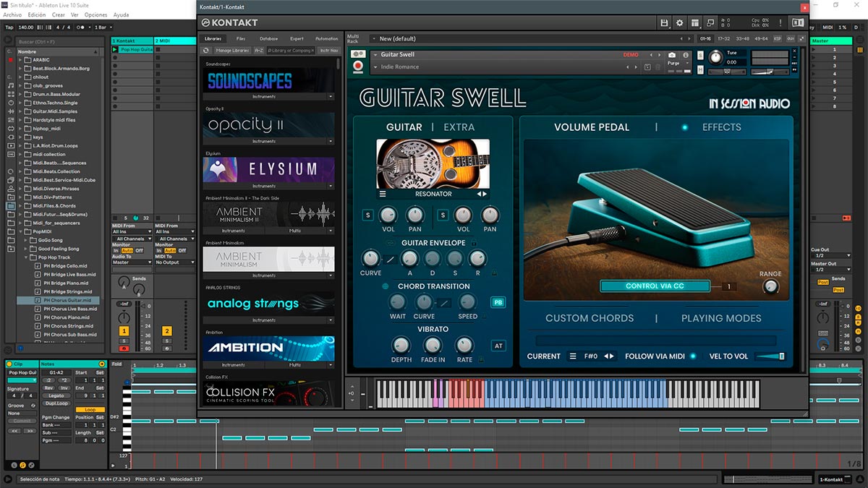Open the Guitar Swell instrument dropdown arrow
The image size is (868, 488).
coord(375,54)
